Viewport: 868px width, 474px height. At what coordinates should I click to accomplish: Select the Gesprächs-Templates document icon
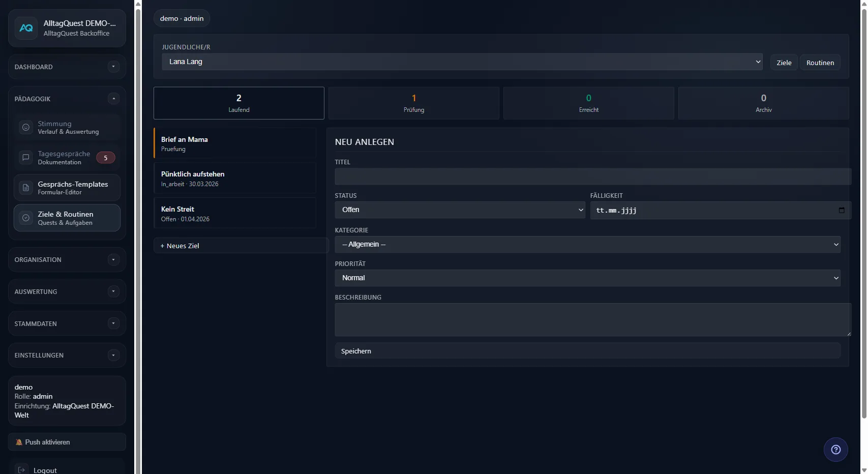coord(25,187)
